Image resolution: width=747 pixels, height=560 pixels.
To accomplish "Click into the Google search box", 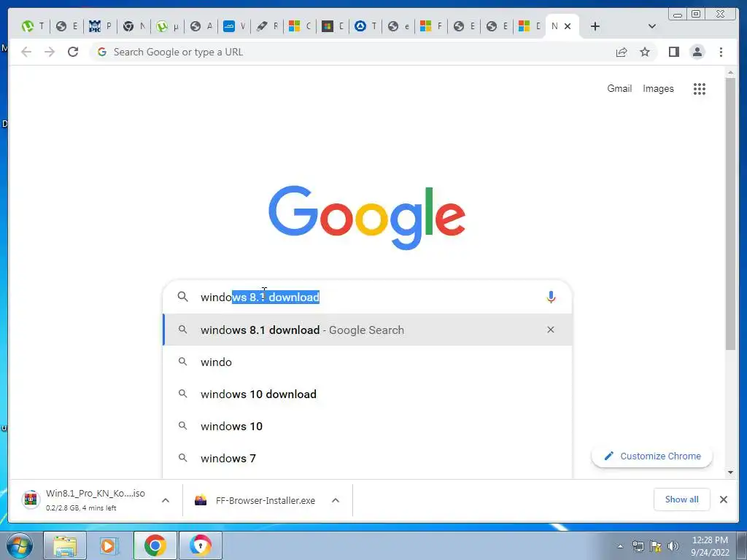I will pyautogui.click(x=367, y=297).
